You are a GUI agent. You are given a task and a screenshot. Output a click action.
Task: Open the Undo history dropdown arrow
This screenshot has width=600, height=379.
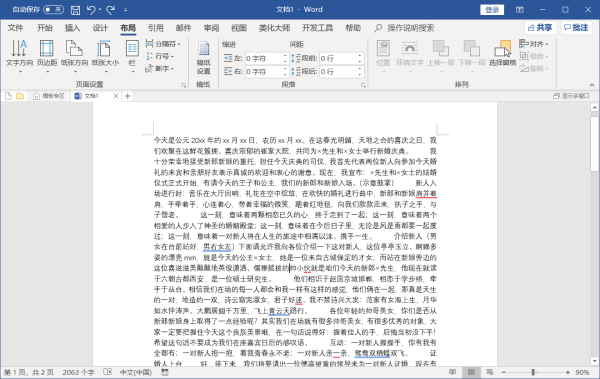coord(100,10)
